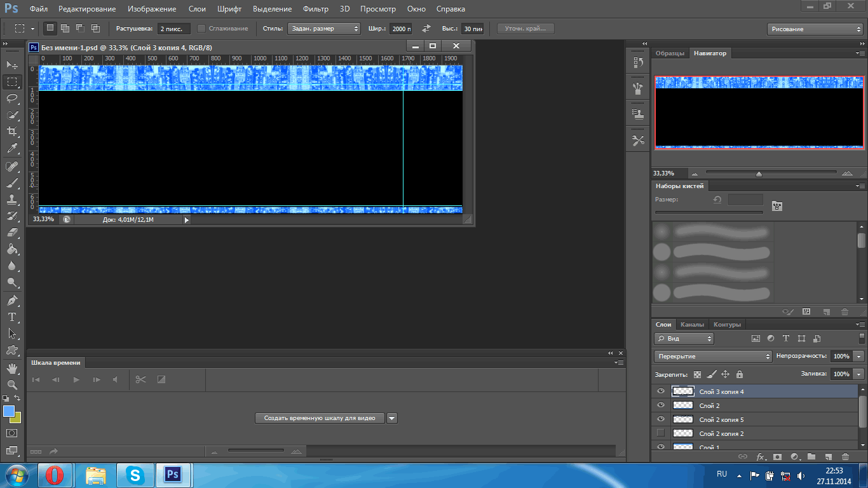Hide the Слой 3 копия 4 layer

[x=661, y=391]
